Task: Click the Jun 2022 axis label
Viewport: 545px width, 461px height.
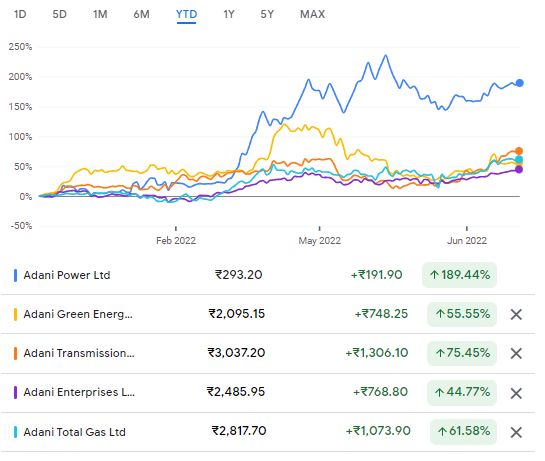Action: point(467,241)
